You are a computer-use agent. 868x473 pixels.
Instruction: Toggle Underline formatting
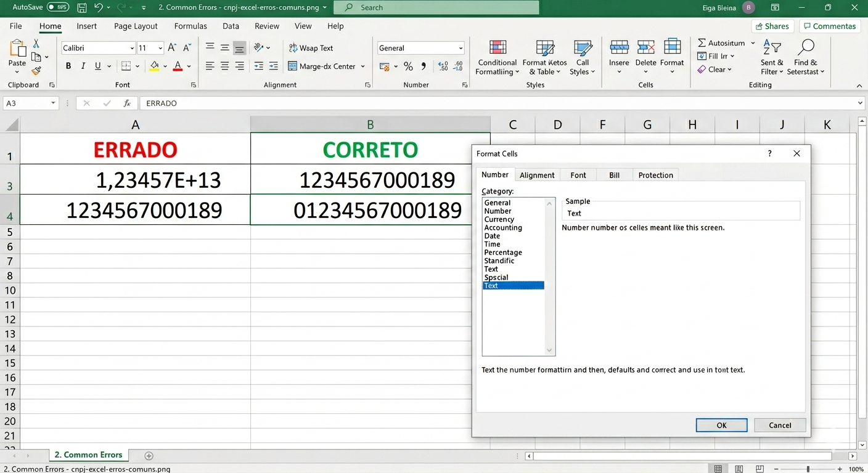[x=97, y=66]
